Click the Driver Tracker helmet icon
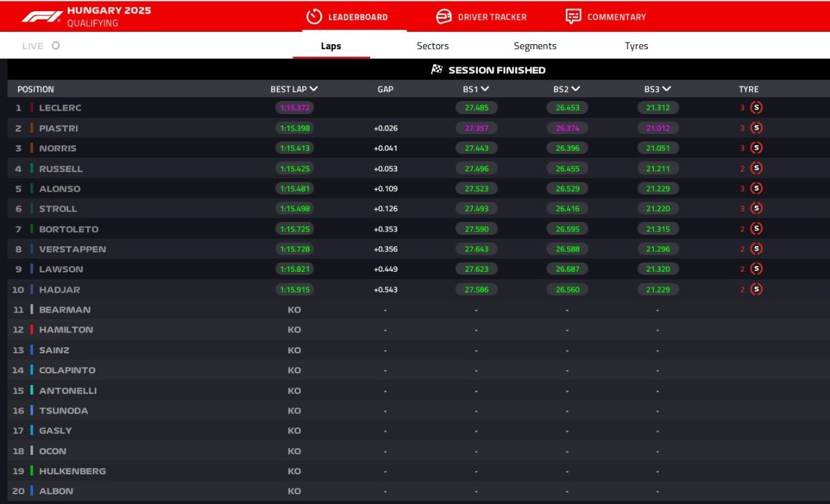This screenshot has height=504, width=830. coord(444,17)
